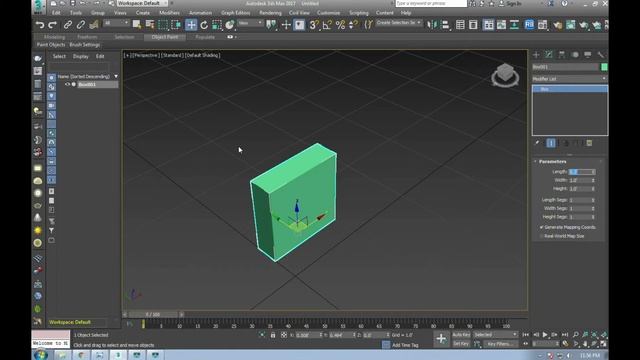Click the Play Animation button

[545, 335]
